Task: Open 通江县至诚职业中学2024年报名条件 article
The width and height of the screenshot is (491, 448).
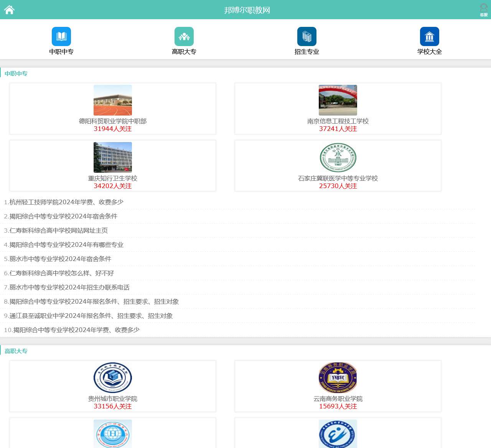Action: point(88,316)
